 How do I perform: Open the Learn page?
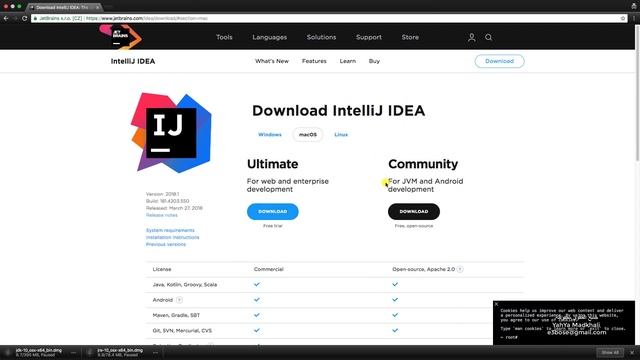click(348, 61)
